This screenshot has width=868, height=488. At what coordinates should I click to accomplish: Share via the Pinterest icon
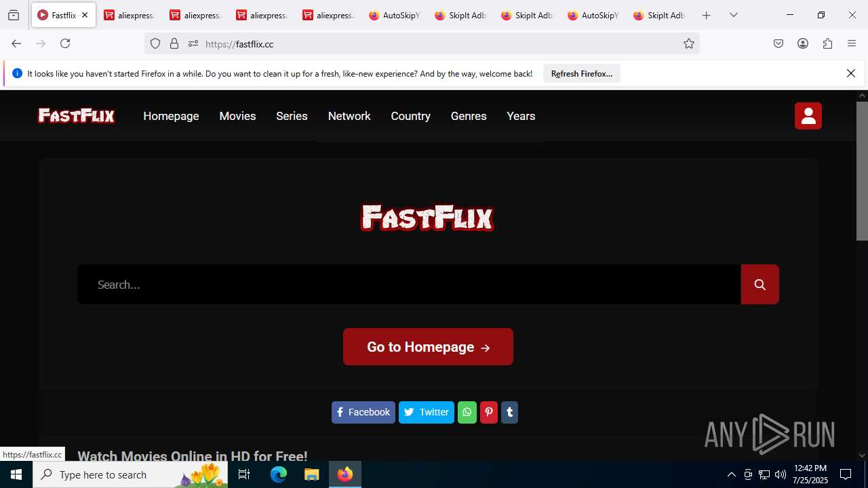489,412
